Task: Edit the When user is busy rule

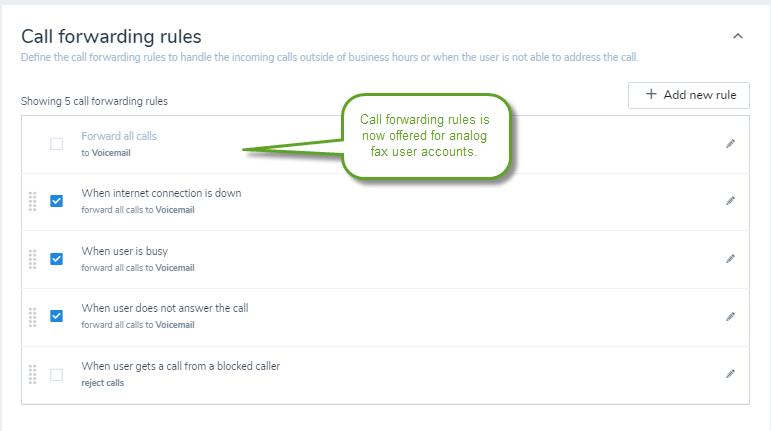Action: (730, 259)
